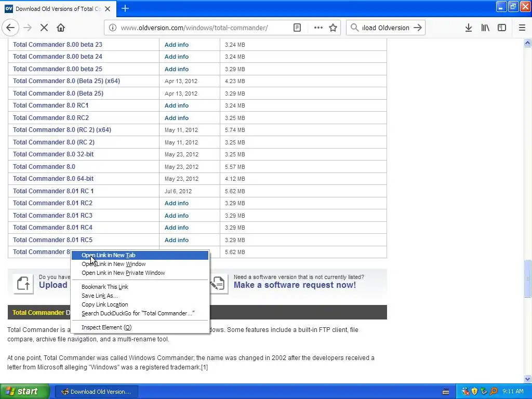Click the page scrollbar up arrow
Image resolution: width=532 pixels, height=399 pixels.
coord(527,43)
